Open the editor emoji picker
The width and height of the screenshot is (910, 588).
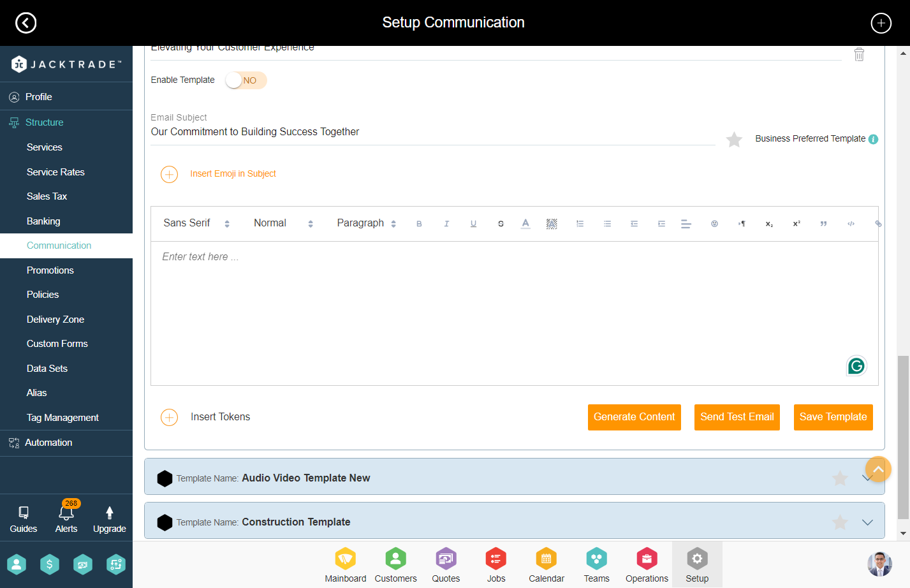click(x=714, y=224)
